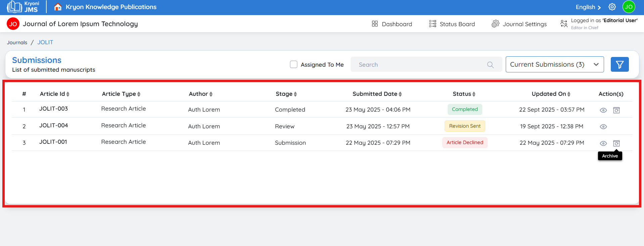644x246 pixels.
Task: Open the English language selector
Action: point(588,7)
